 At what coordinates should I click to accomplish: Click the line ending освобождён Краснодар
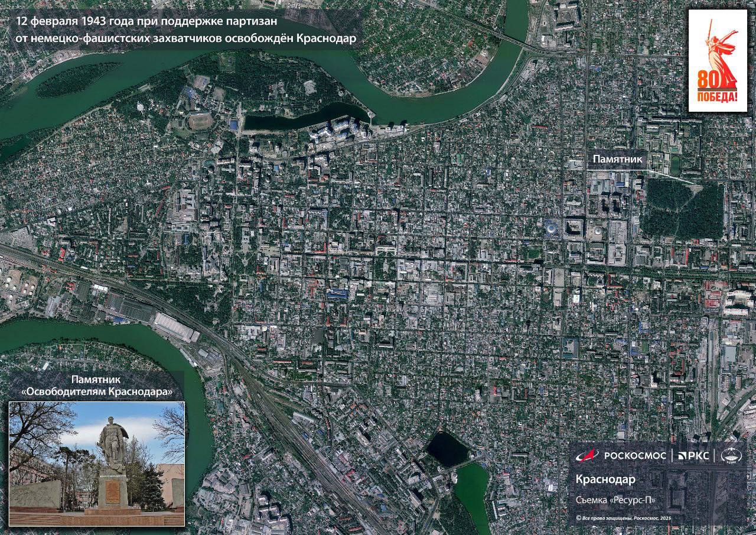pos(186,39)
